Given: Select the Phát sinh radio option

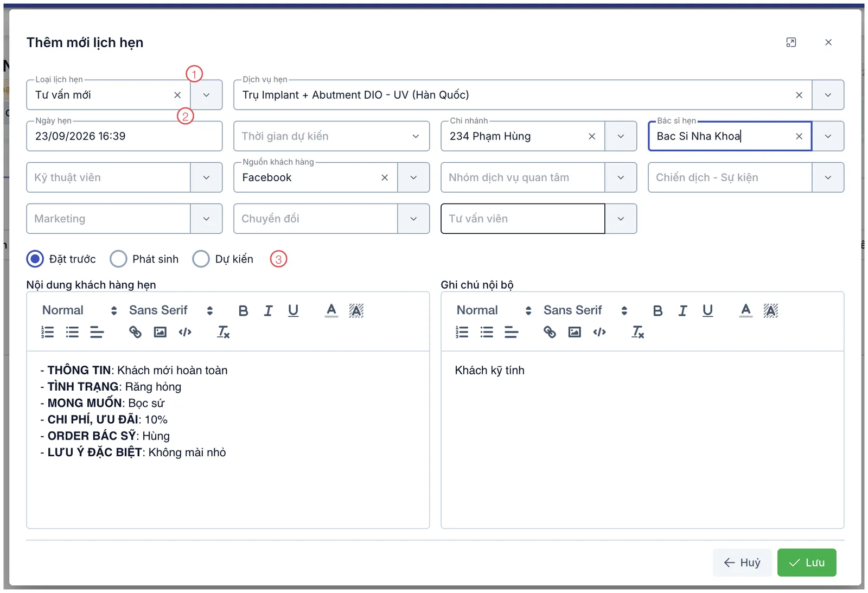Looking at the screenshot, I should point(118,259).
